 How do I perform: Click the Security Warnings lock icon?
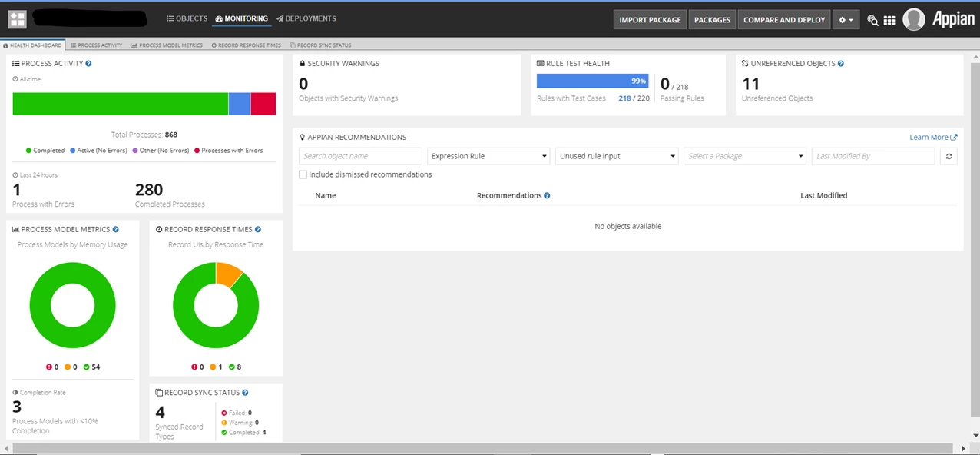pyautogui.click(x=303, y=64)
